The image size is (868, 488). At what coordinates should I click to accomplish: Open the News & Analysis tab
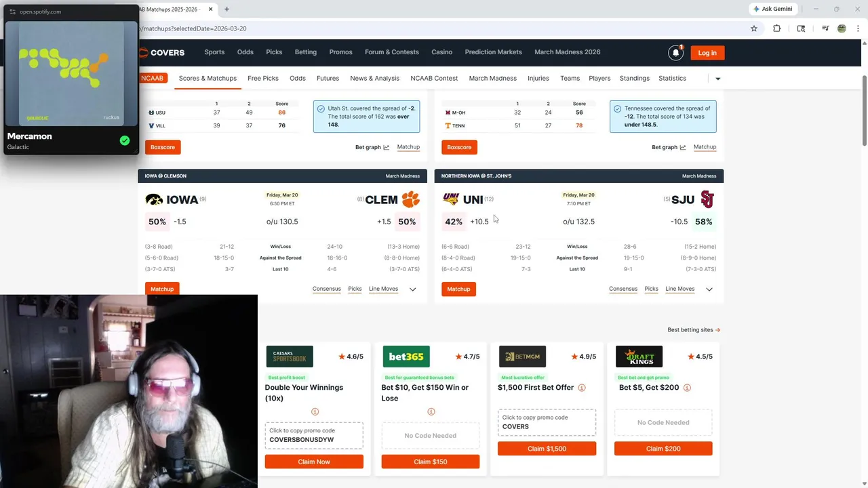point(374,78)
